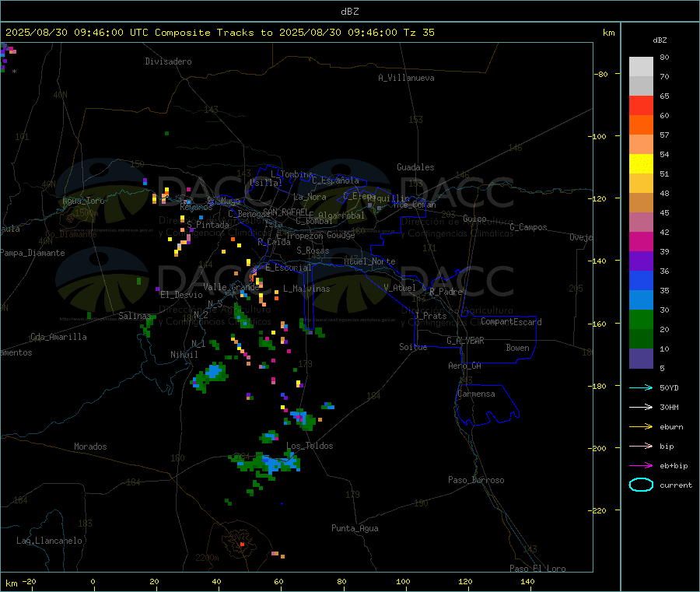The width and height of the screenshot is (700, 592).
Task: Click the yellow eburn arrow in legend
Action: (x=641, y=427)
